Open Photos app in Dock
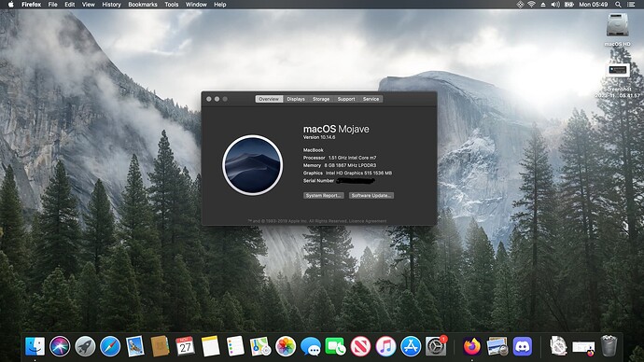The height and width of the screenshot is (362, 644). click(286, 346)
